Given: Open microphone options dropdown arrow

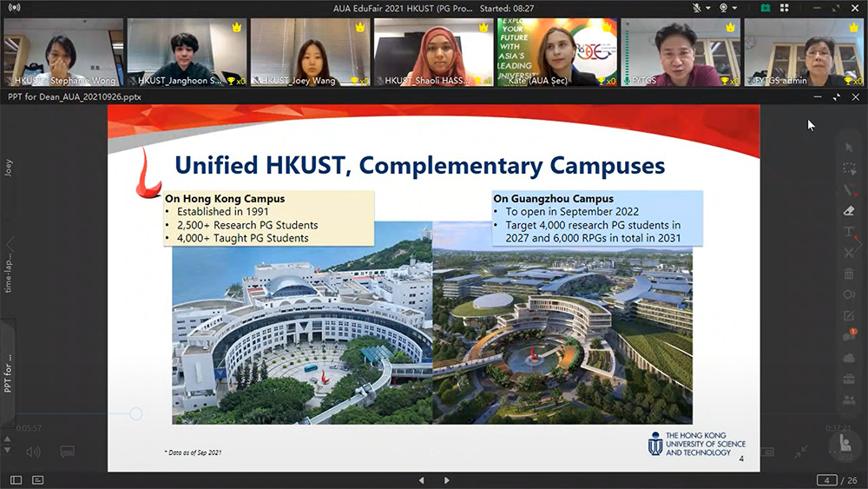Looking at the screenshot, I should coord(708,9).
